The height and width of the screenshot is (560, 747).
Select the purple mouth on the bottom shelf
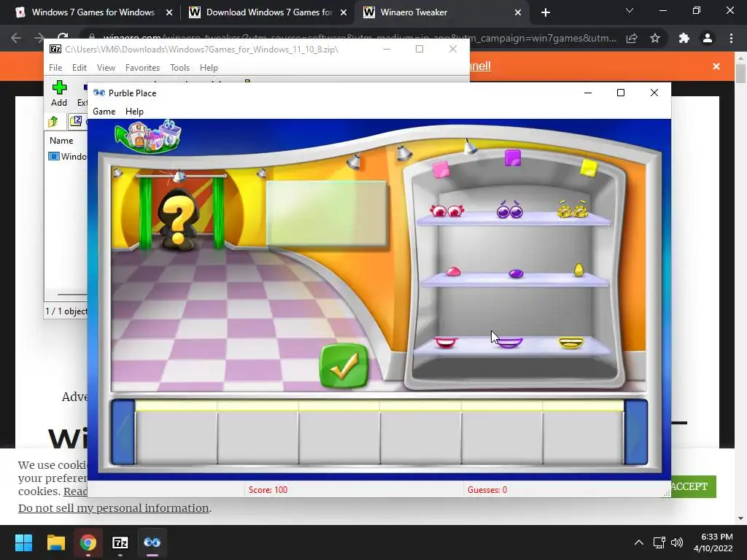[x=509, y=343]
